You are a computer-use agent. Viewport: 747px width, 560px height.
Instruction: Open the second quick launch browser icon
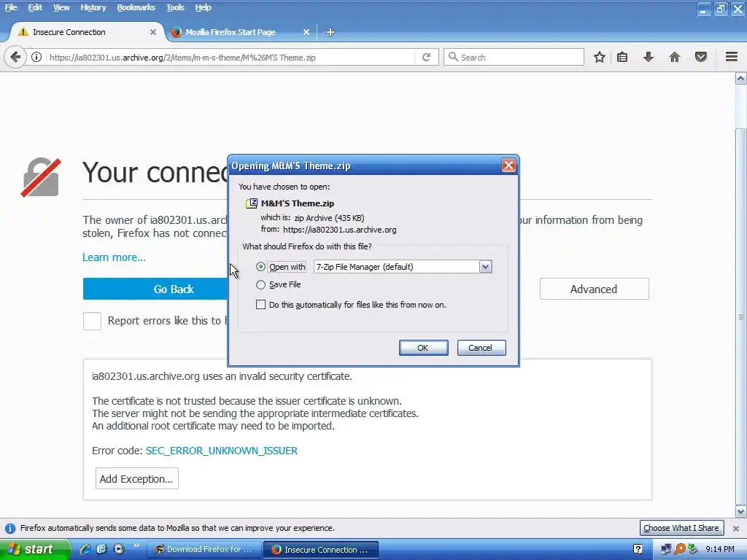click(101, 549)
